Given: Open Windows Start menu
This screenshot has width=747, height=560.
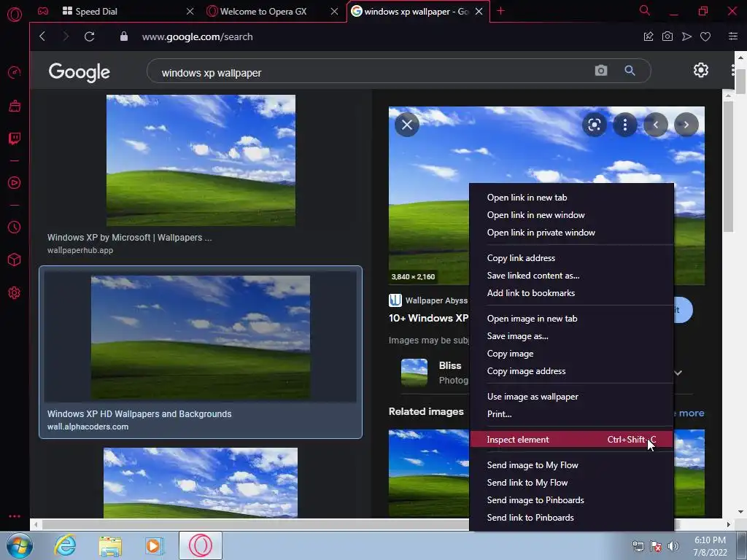Looking at the screenshot, I should point(20,545).
